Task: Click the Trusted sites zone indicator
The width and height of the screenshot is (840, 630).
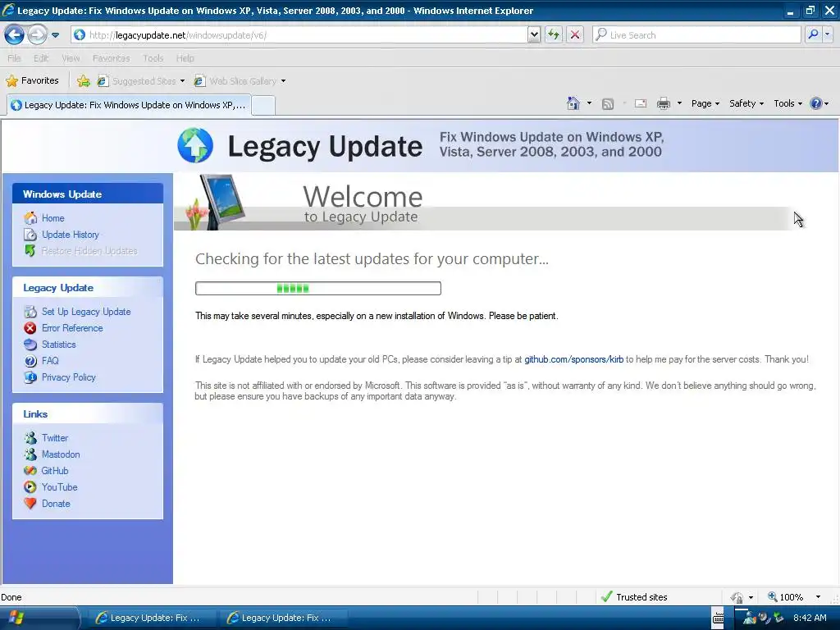Action: click(x=634, y=597)
